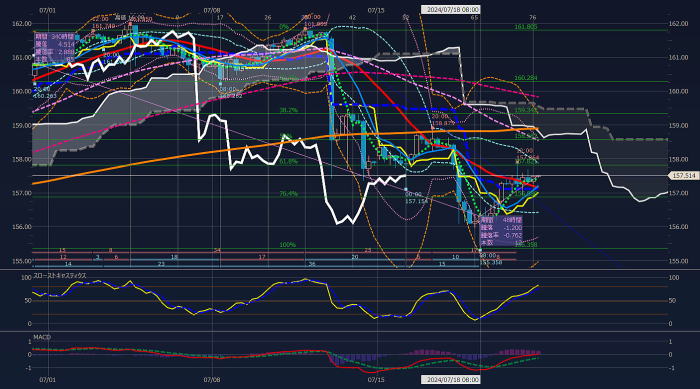
Task: Click the 160.00 label on the right price axis
Action: 678,92
